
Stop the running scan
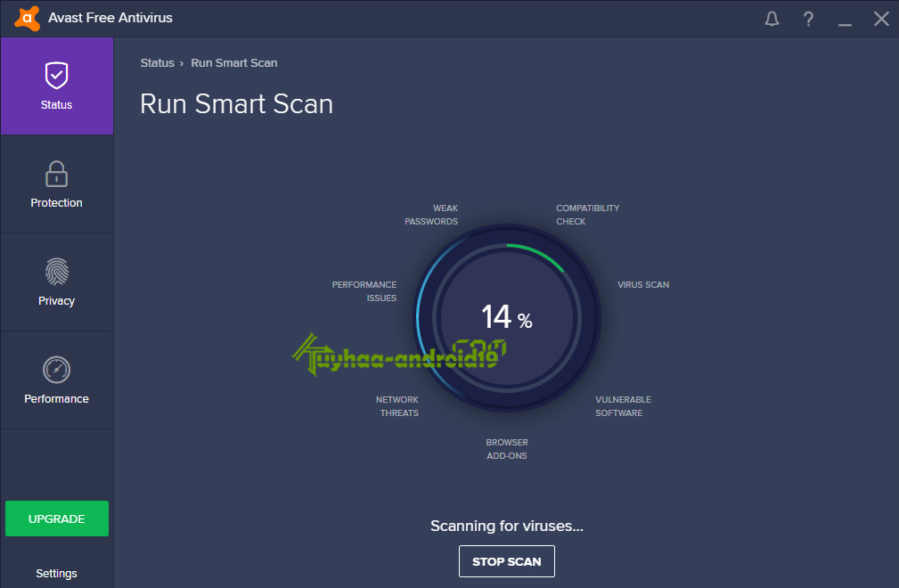click(x=507, y=561)
